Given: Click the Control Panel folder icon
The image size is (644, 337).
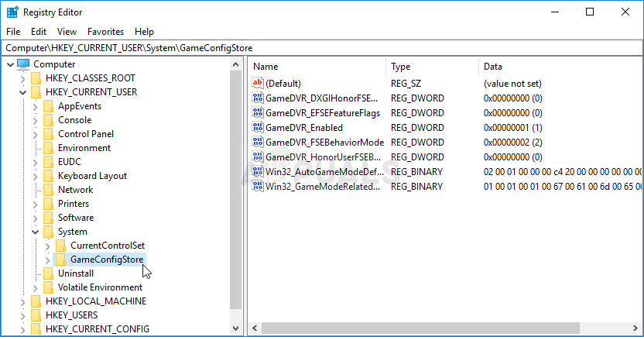Looking at the screenshot, I should point(49,134).
